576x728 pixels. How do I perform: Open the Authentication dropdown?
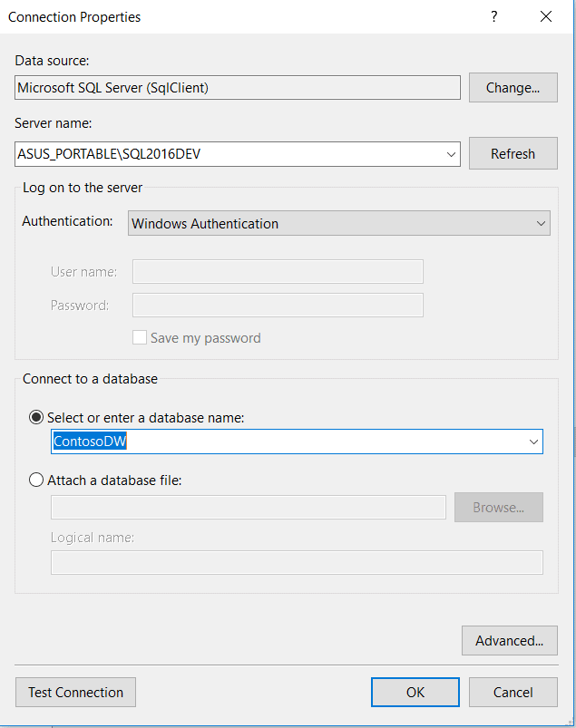(541, 223)
